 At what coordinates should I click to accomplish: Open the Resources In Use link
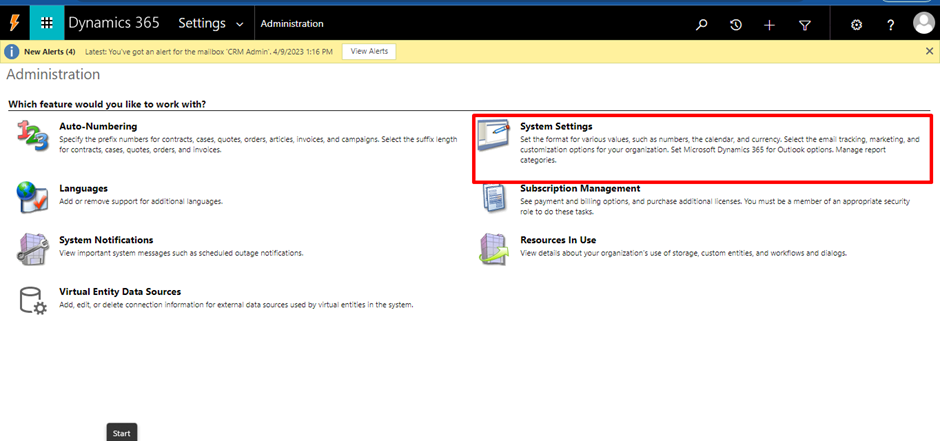(558, 240)
